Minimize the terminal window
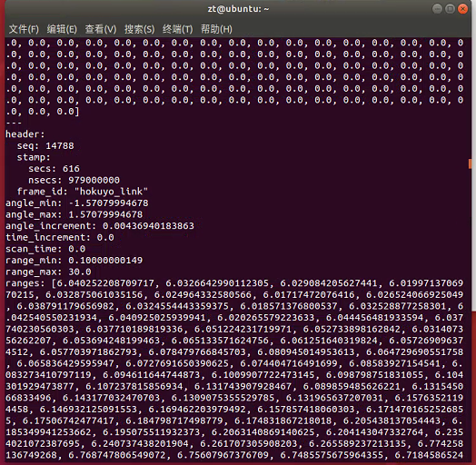476x465 pixels. pos(437,9)
